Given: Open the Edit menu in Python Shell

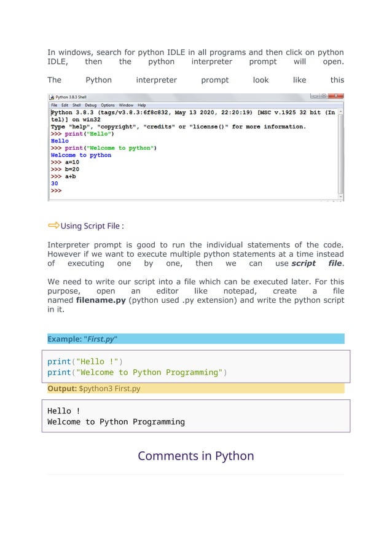Looking at the screenshot, I should (65, 105).
